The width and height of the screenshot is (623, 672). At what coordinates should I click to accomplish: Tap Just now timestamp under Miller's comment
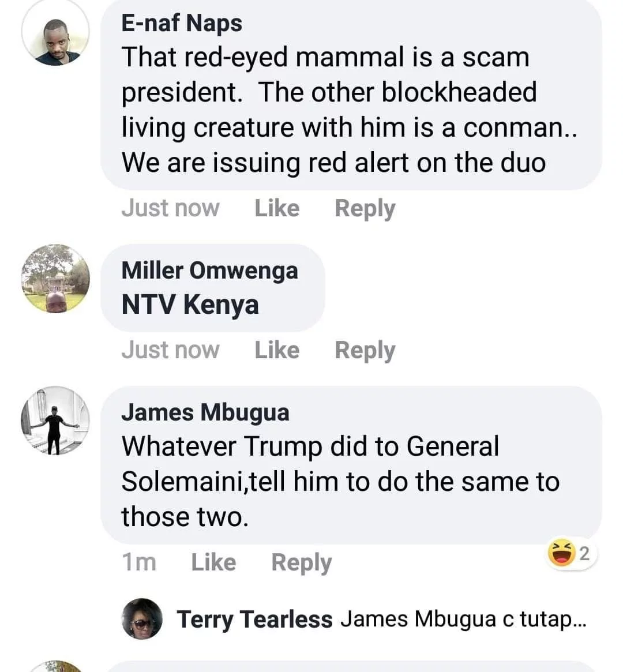(x=170, y=350)
